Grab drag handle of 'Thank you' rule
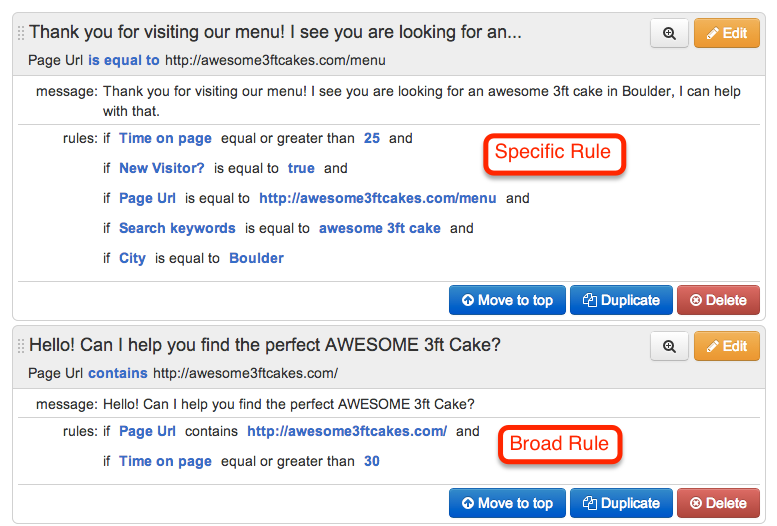 point(21,33)
